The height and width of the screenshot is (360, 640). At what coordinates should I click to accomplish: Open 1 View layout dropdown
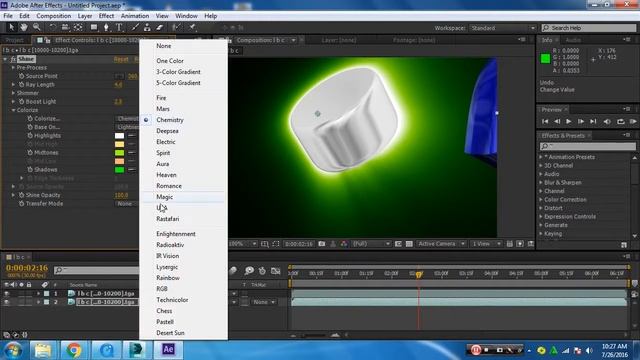[x=486, y=244]
